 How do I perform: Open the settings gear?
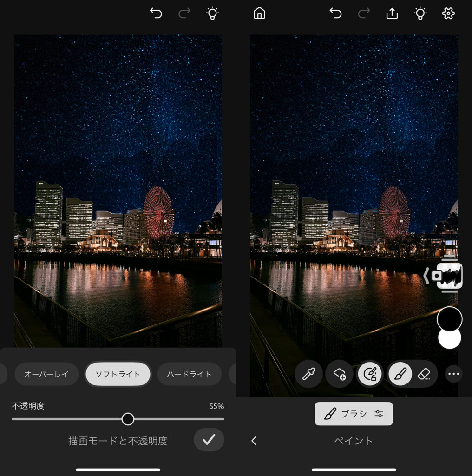[448, 13]
